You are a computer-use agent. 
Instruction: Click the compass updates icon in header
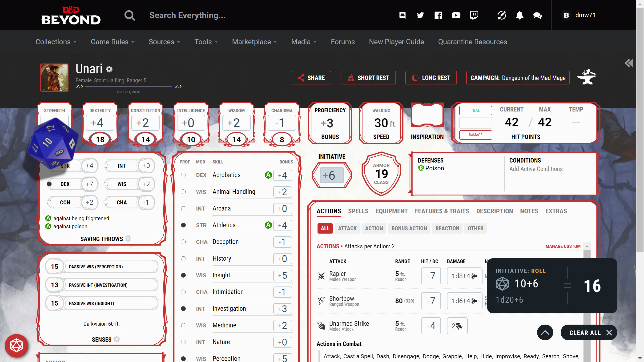point(502,15)
